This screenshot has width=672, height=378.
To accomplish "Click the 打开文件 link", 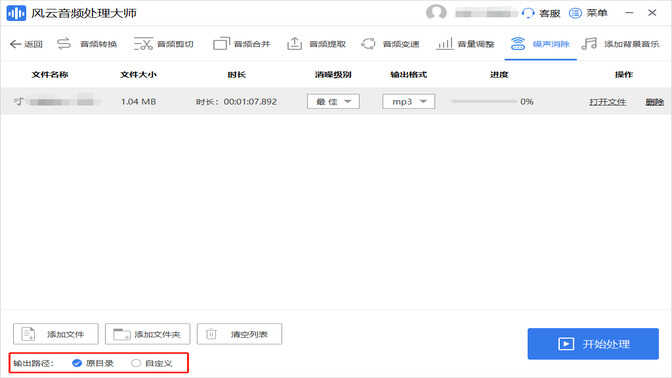I will (x=607, y=102).
